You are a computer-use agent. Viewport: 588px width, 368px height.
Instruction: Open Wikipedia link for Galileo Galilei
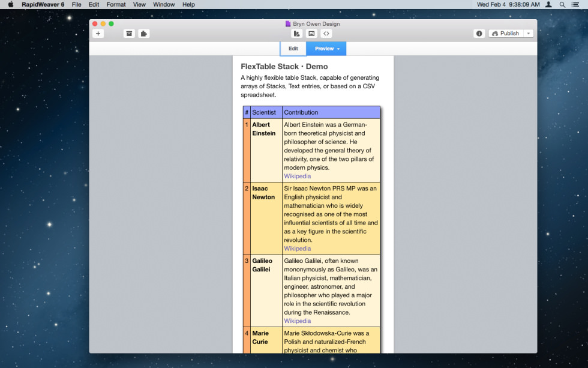click(x=298, y=321)
